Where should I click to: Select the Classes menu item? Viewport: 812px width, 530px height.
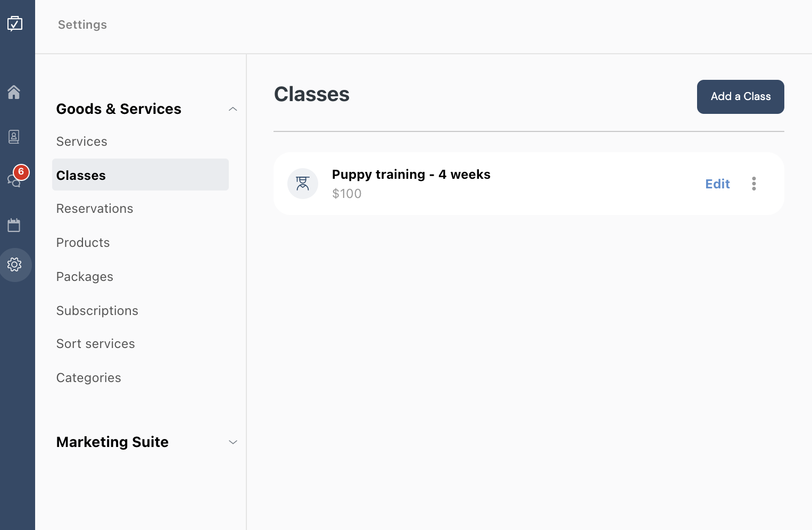(140, 175)
